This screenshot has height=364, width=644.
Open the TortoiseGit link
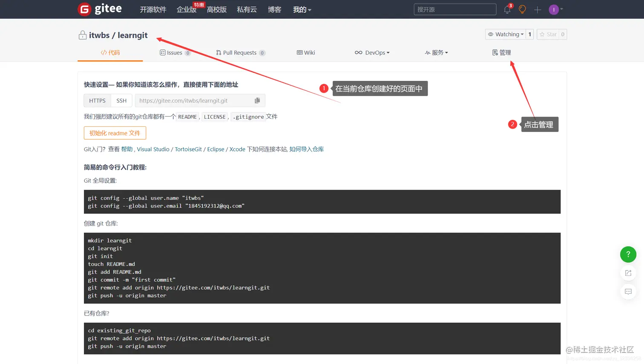tap(188, 149)
